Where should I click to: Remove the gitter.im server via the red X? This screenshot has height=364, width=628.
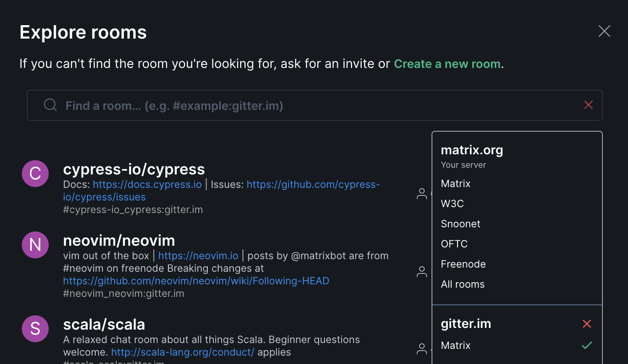point(587,324)
